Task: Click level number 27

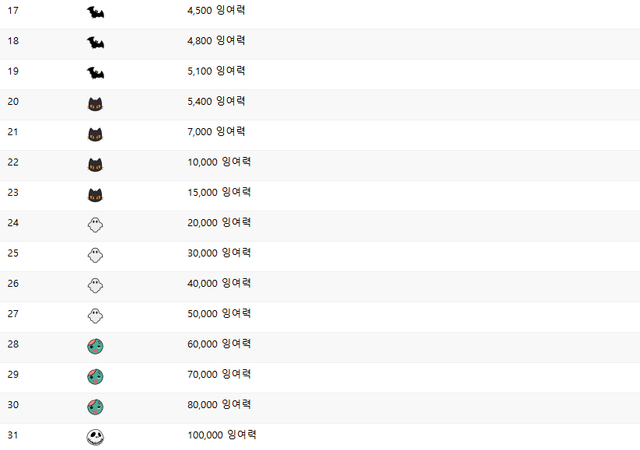Action: click(13, 314)
